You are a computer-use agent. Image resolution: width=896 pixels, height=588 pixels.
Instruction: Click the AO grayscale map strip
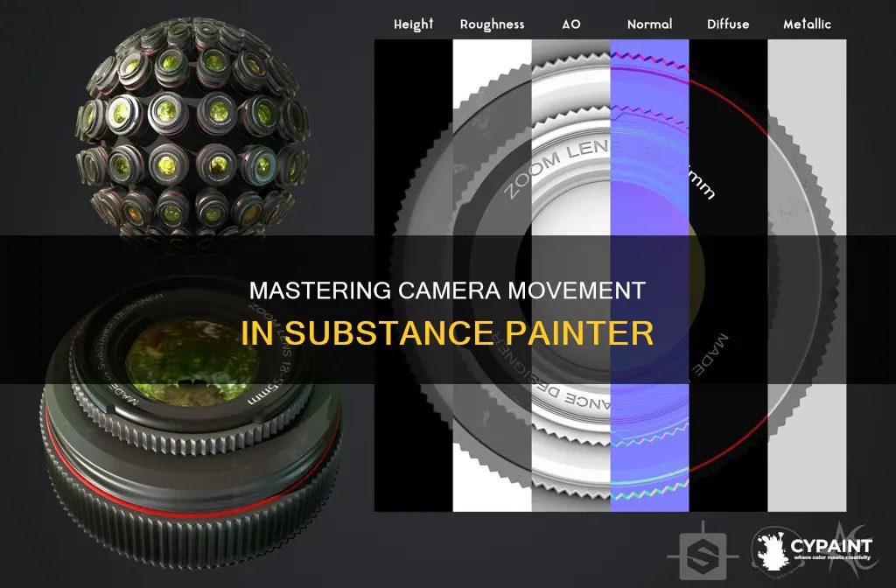tap(571, 276)
